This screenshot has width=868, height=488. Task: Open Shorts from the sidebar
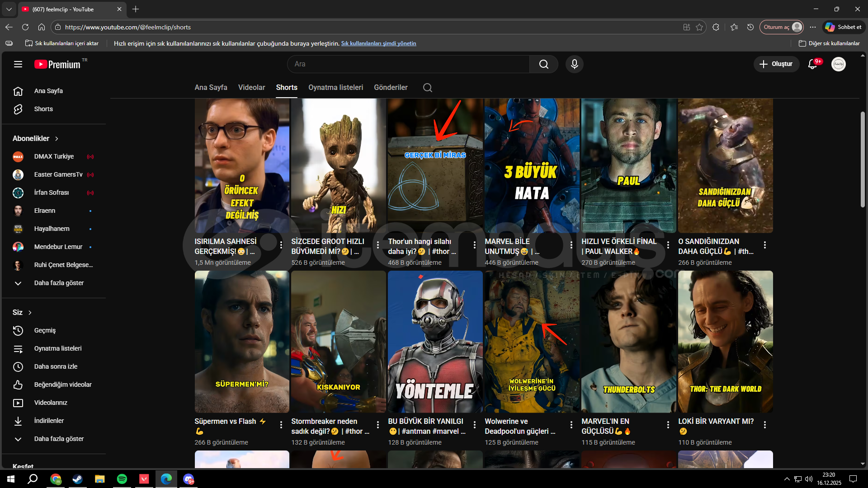[x=43, y=109]
